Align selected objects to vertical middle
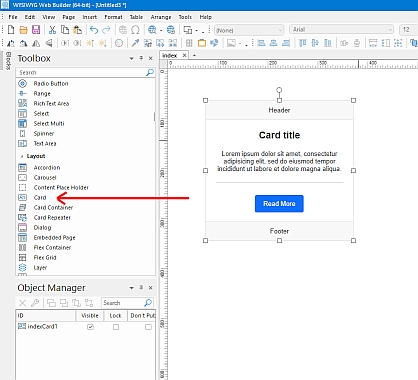Image resolution: width=418 pixels, height=380 pixels. point(315,43)
